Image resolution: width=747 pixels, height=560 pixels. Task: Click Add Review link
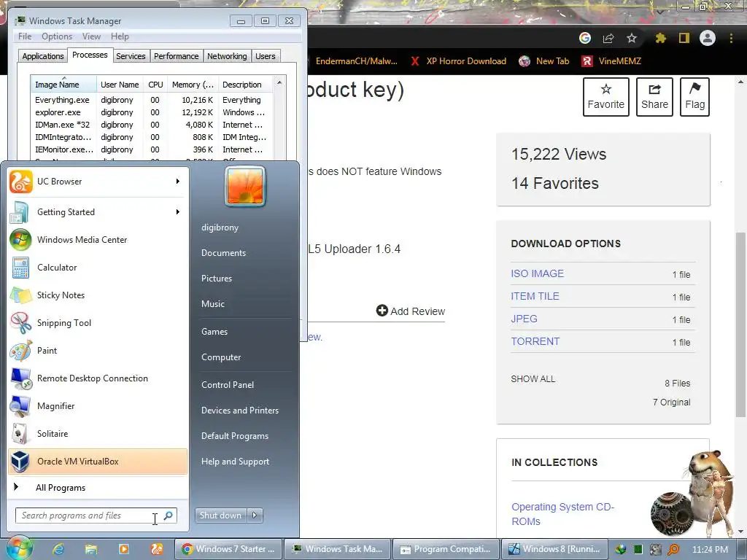pyautogui.click(x=411, y=311)
